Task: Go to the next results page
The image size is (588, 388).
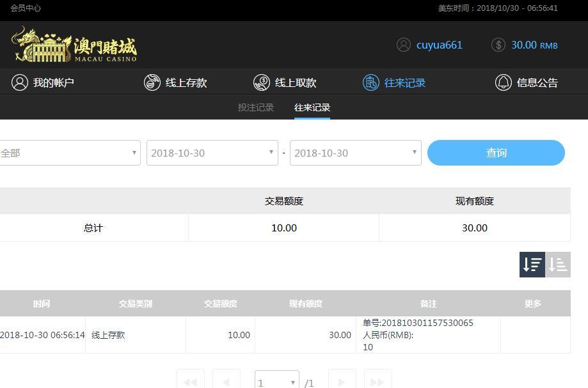Action: click(x=342, y=379)
